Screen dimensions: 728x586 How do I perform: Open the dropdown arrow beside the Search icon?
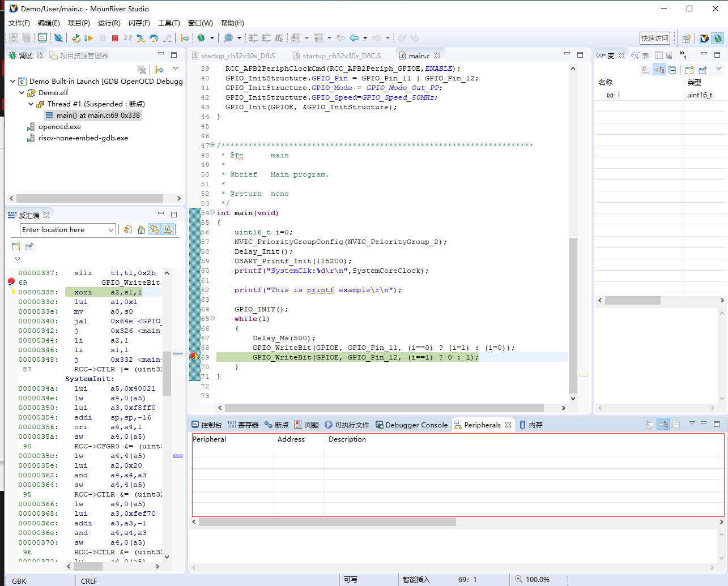[x=239, y=38]
